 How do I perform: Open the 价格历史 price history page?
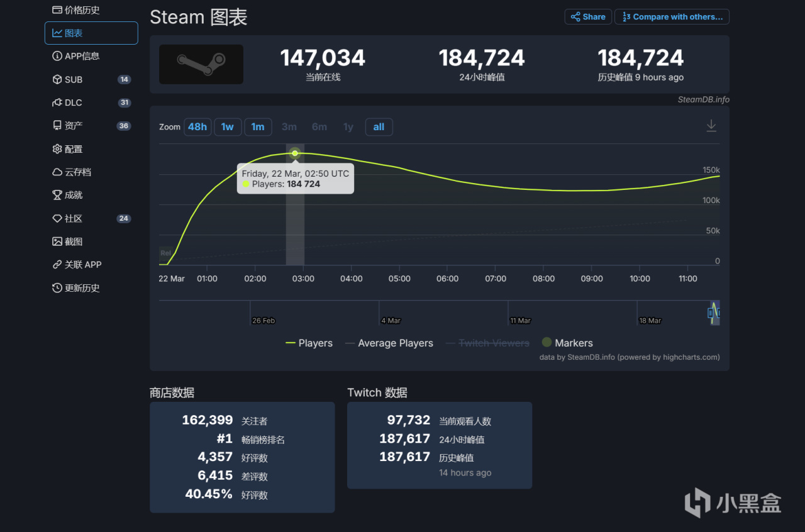(x=76, y=10)
